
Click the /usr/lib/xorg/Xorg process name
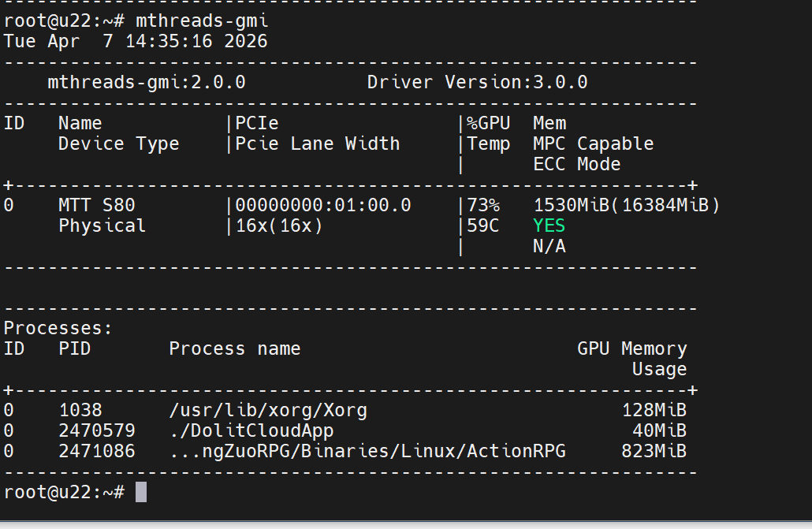pyautogui.click(x=268, y=410)
